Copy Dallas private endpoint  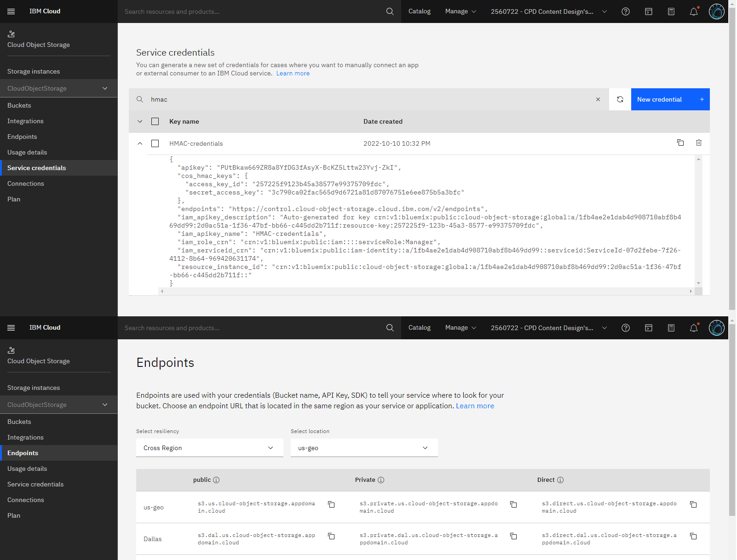(513, 536)
